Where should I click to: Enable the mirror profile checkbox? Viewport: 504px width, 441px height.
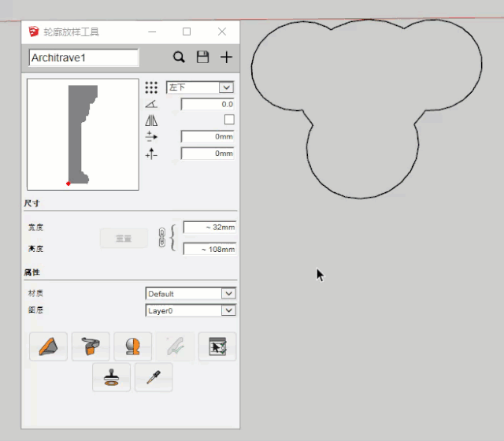click(x=229, y=120)
